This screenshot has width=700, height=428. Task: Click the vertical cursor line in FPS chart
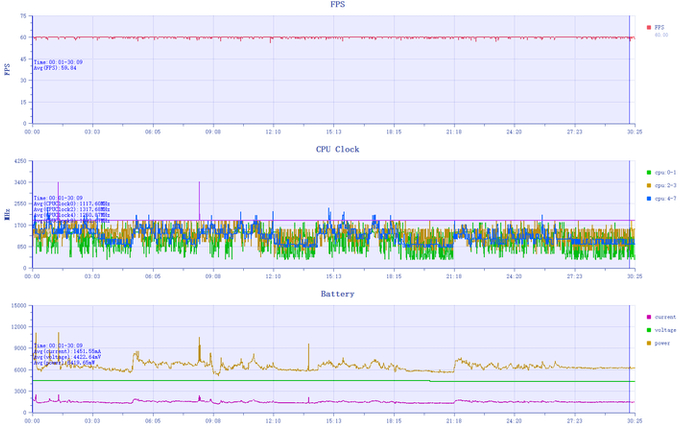(x=629, y=70)
